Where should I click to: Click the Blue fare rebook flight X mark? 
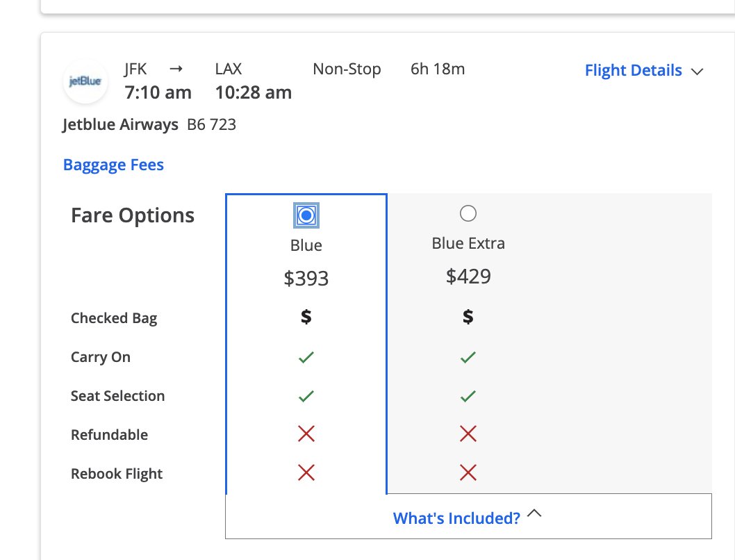coord(306,473)
